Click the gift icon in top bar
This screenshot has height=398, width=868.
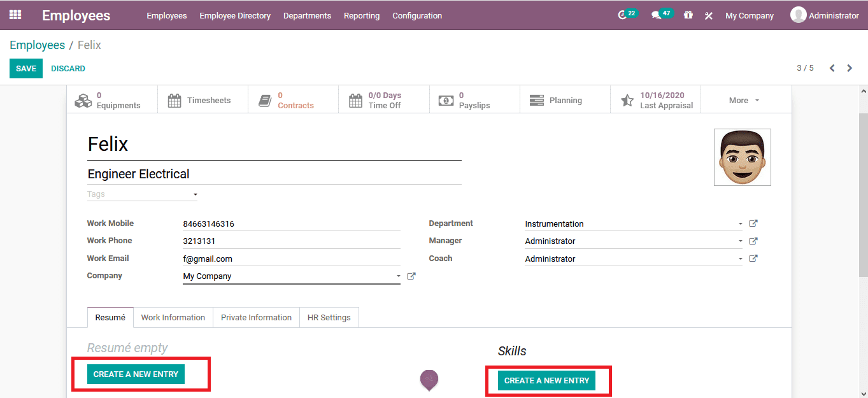tap(688, 15)
